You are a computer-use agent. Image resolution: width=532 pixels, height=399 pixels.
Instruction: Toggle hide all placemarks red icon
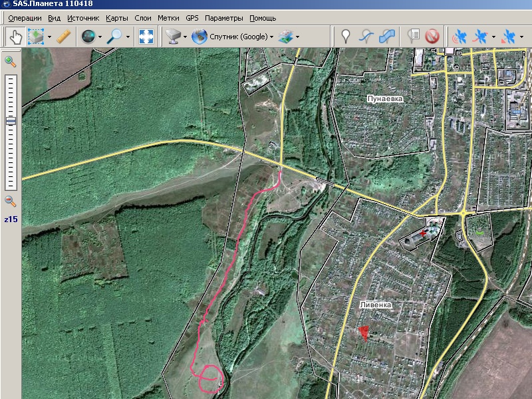(432, 36)
